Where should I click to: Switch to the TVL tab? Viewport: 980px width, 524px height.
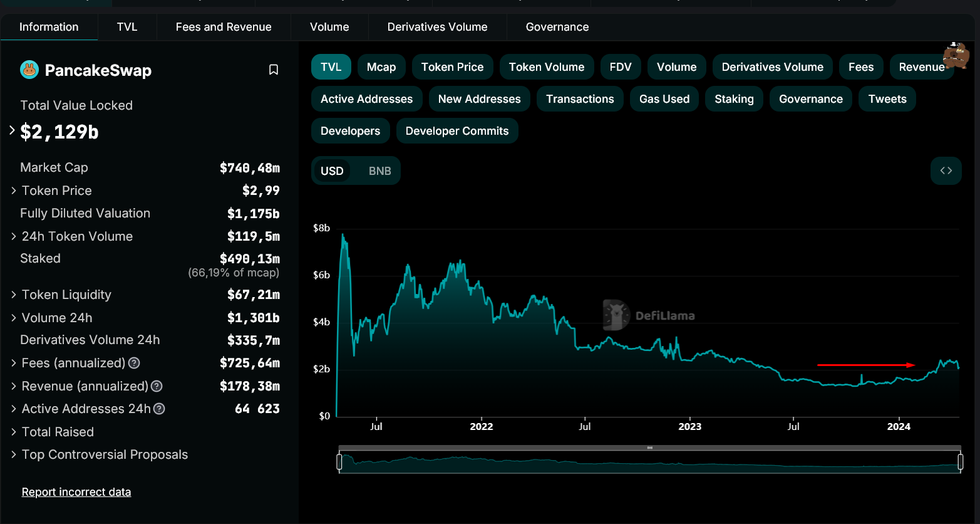click(127, 27)
